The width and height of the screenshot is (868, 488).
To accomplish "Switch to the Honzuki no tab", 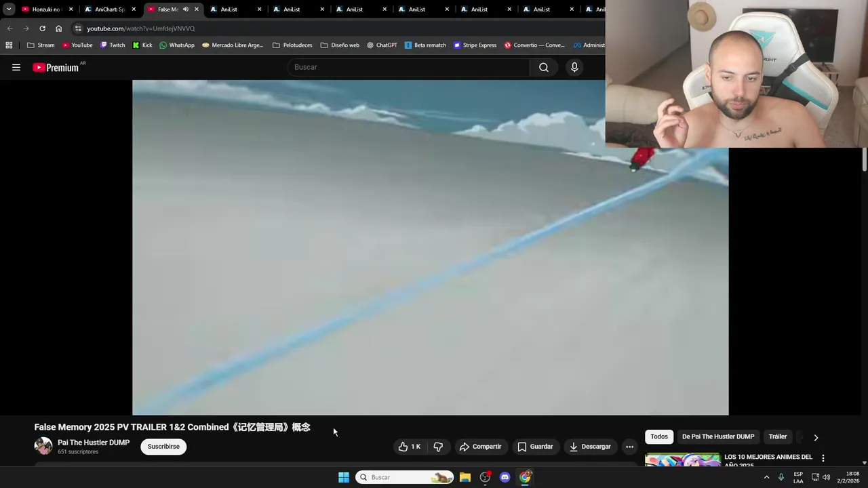I will [45, 9].
